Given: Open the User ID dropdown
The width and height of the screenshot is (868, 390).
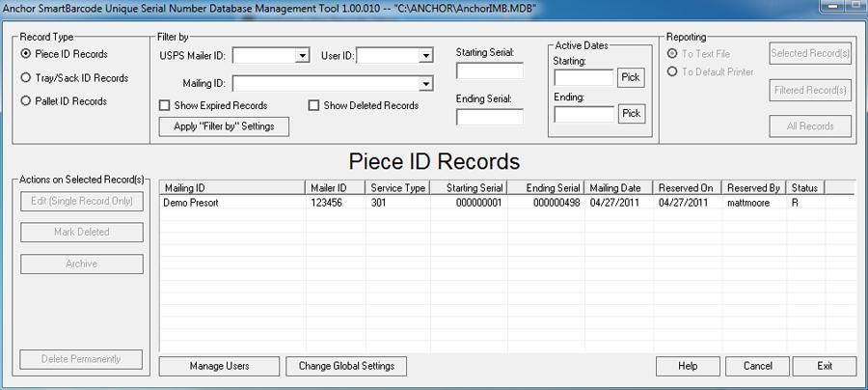Looking at the screenshot, I should pyautogui.click(x=425, y=55).
